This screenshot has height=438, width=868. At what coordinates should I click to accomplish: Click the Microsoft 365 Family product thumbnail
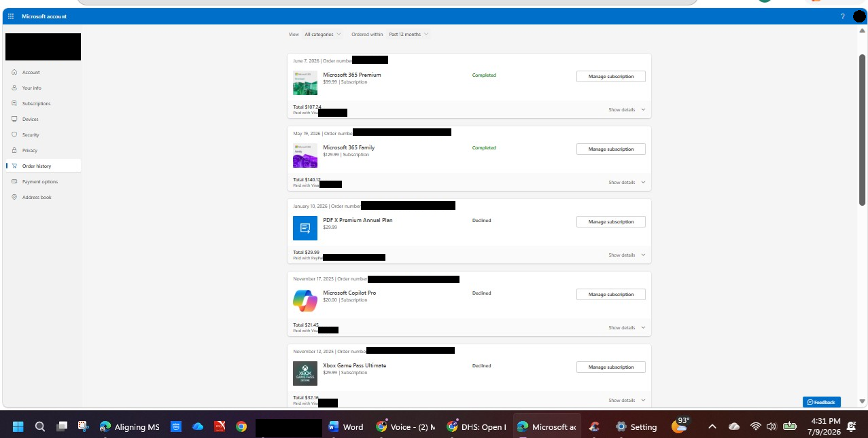click(x=305, y=156)
